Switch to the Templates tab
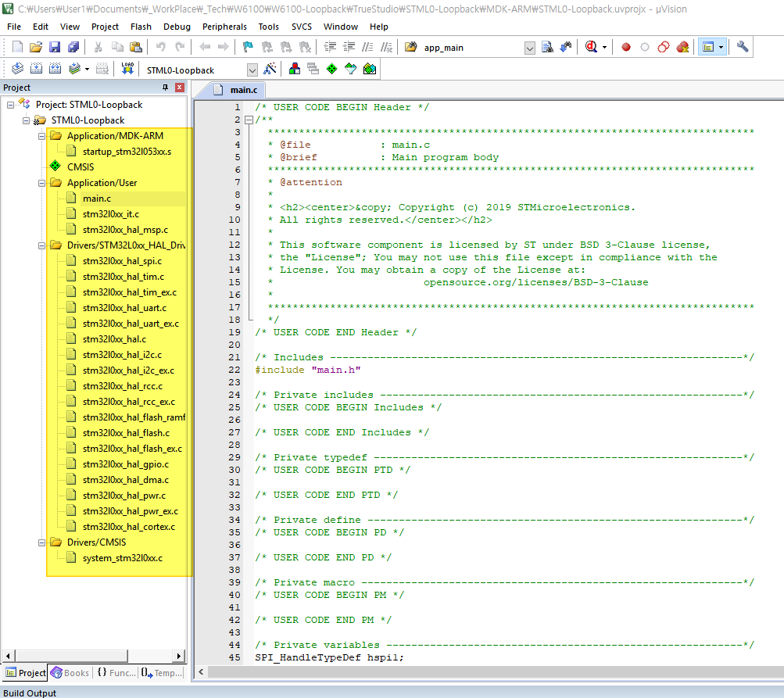The height and width of the screenshot is (698, 784). pyautogui.click(x=161, y=673)
